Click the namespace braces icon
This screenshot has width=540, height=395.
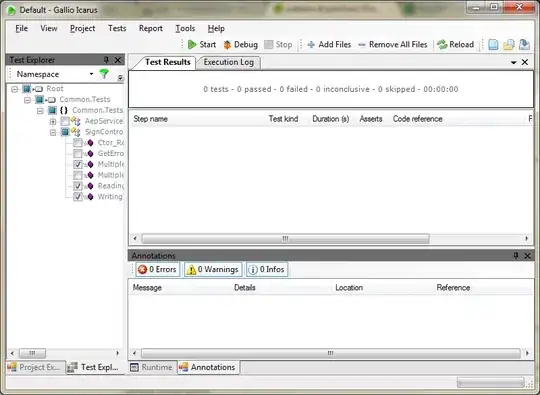[x=63, y=110]
